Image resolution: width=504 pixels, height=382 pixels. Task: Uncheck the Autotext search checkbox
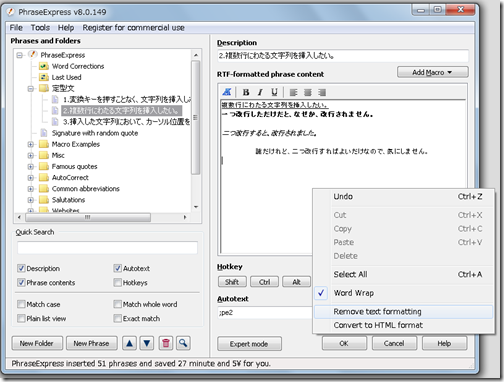117,268
